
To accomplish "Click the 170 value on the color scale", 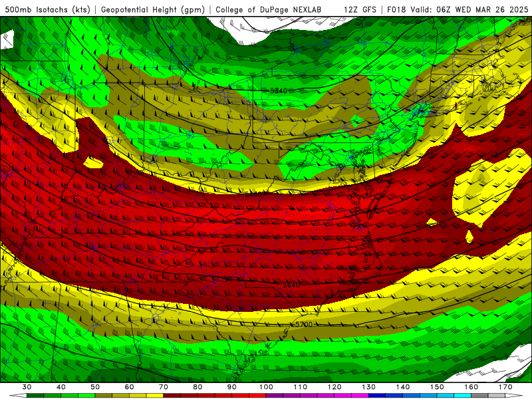I will click(x=505, y=387).
